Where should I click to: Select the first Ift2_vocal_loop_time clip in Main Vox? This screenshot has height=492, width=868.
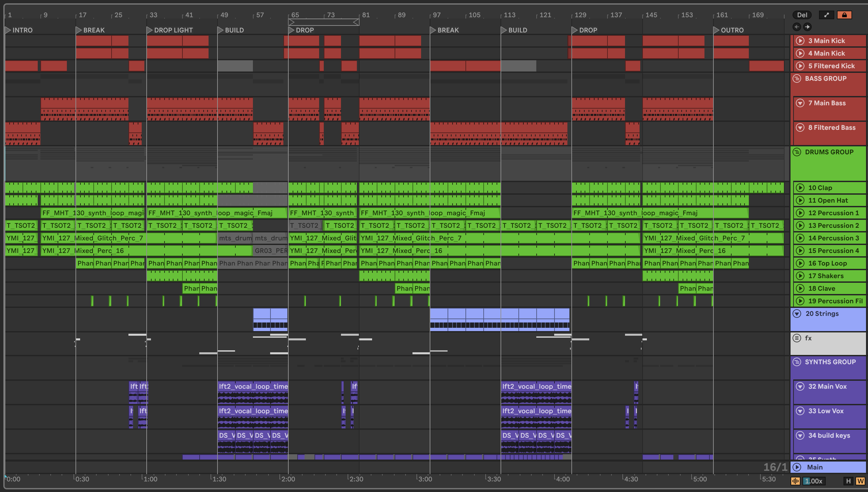253,386
